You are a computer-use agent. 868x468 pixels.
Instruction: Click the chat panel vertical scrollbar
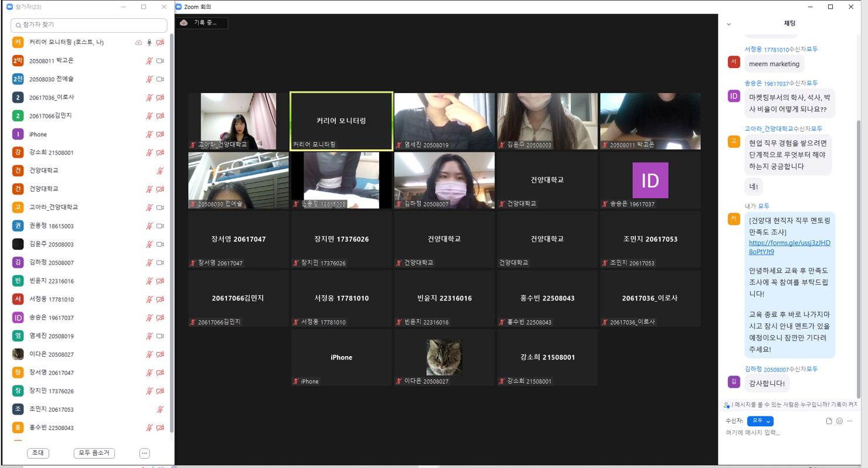859,234
